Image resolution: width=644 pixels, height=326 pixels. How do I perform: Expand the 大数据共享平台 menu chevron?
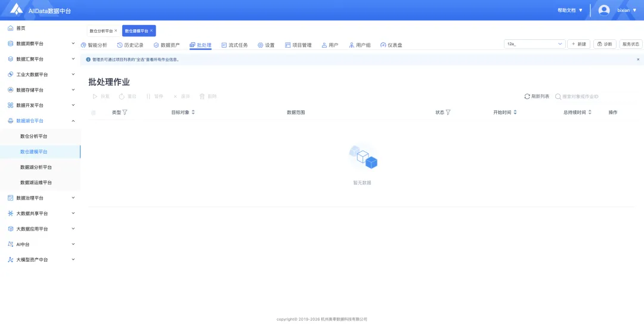point(73,213)
